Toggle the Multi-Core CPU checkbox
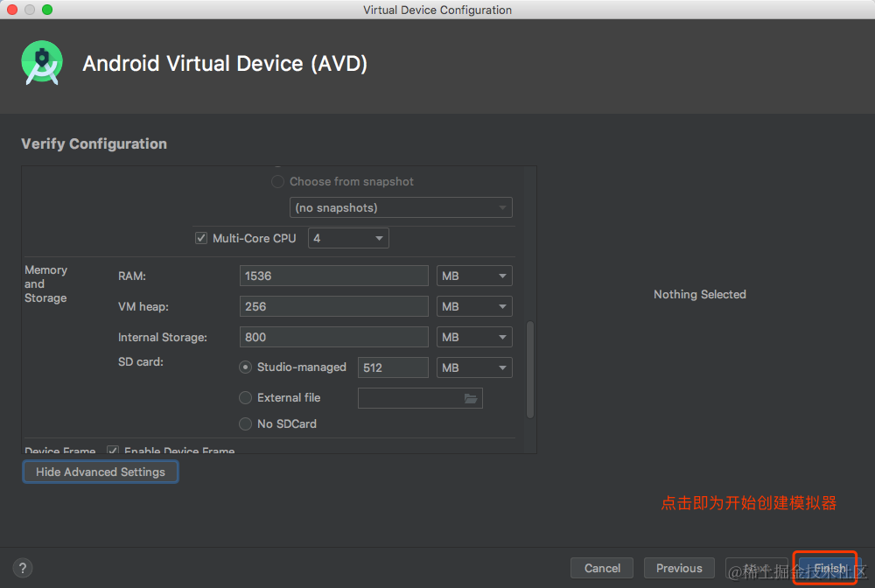Viewport: 875px width, 588px height. tap(201, 238)
